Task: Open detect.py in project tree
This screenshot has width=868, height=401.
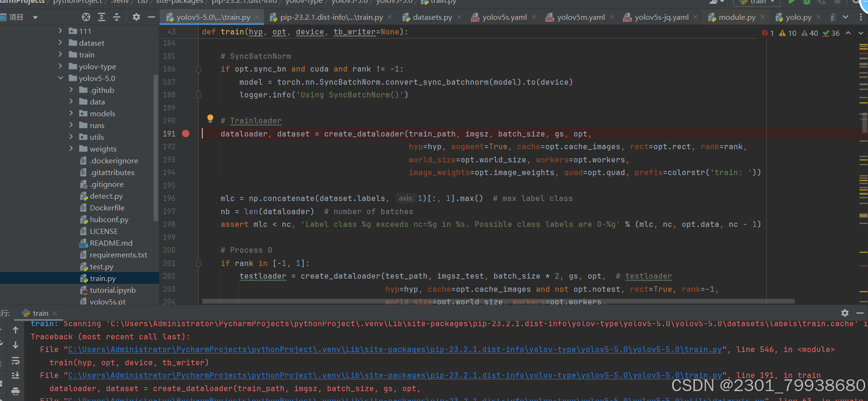Action: pyautogui.click(x=106, y=196)
